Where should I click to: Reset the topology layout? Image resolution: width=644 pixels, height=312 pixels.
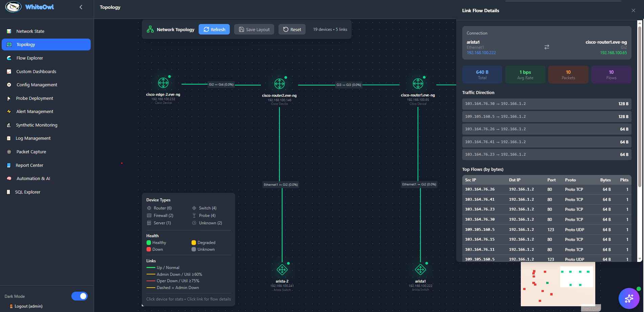[x=292, y=29]
